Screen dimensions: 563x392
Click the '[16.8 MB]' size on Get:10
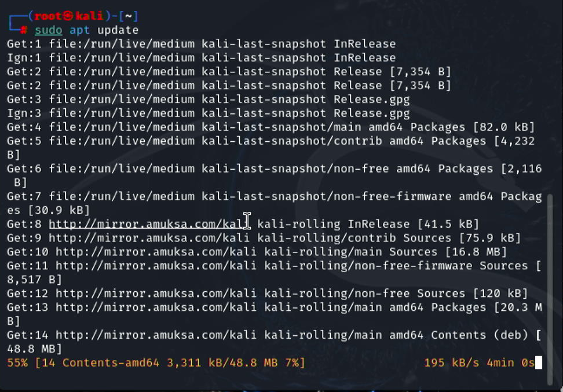(476, 252)
